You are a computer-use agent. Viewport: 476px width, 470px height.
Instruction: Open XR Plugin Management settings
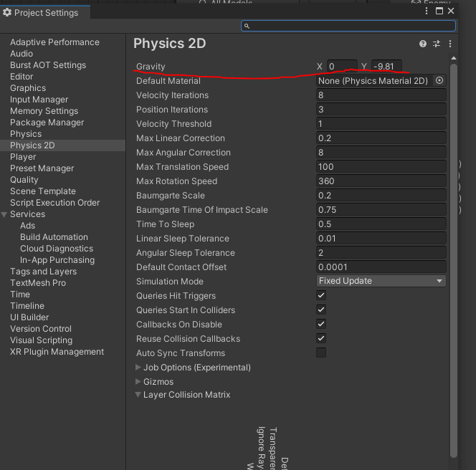57,352
